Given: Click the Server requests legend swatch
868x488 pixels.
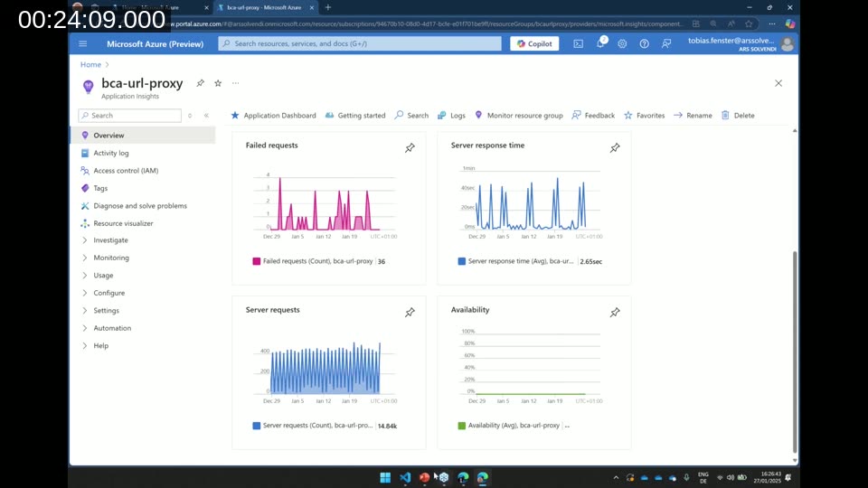Looking at the screenshot, I should click(256, 426).
